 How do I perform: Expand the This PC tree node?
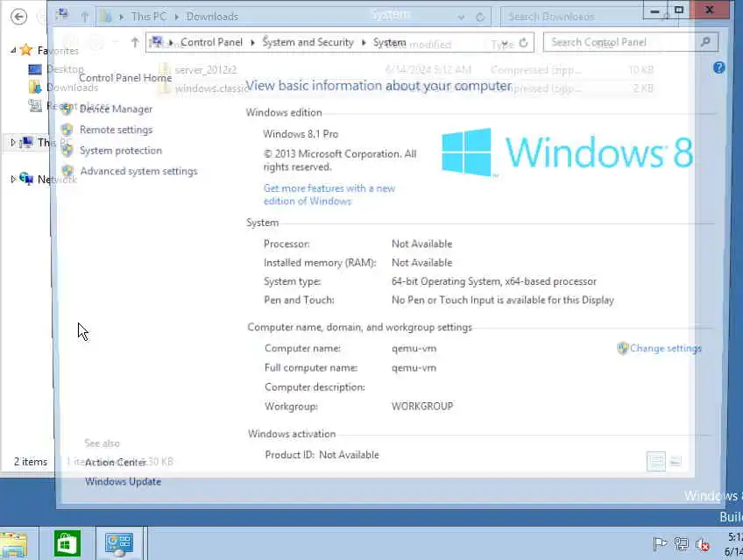13,142
